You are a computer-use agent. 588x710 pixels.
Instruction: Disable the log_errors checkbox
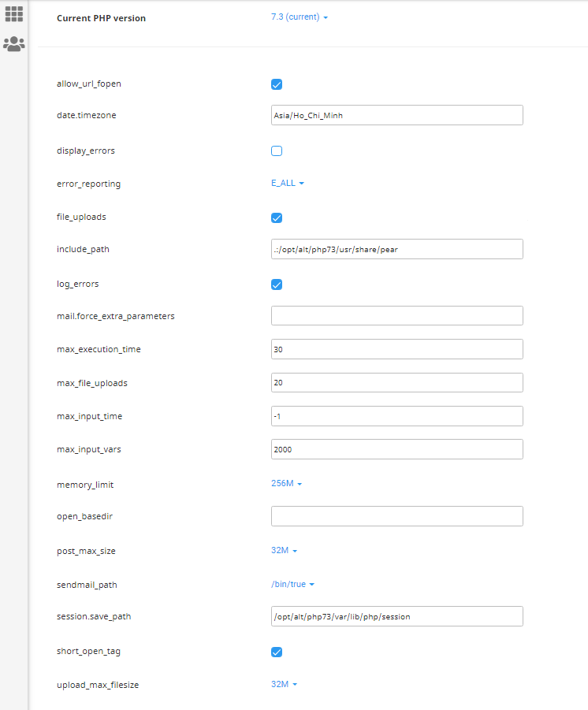coord(277,284)
